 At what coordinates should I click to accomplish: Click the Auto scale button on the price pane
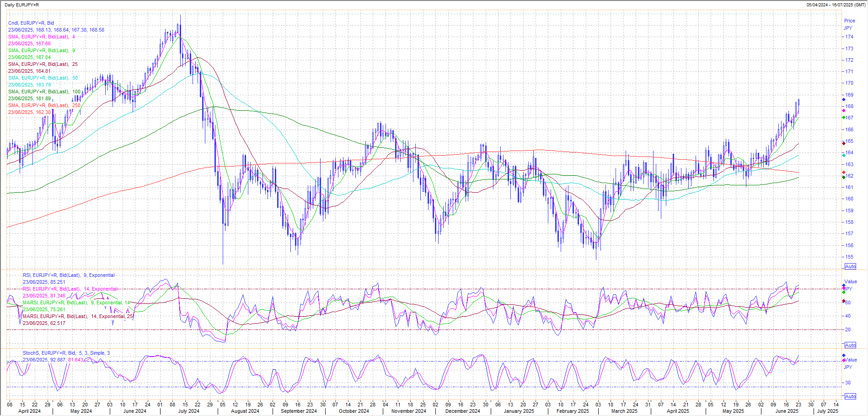point(850,266)
